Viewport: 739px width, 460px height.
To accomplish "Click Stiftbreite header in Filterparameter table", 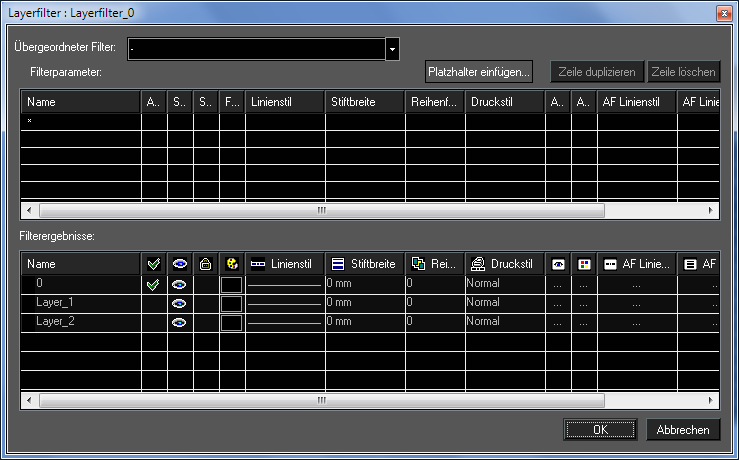I will (365, 102).
